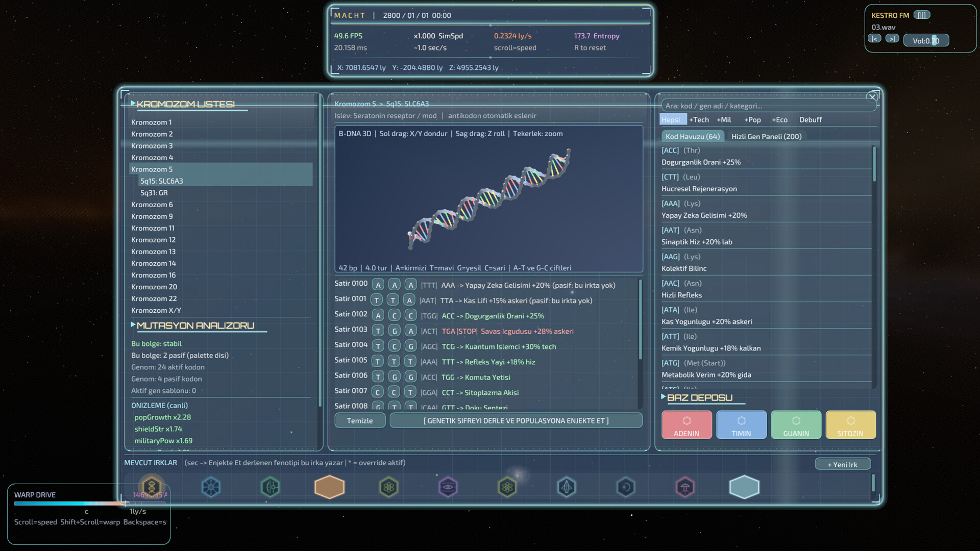Screen dimensions: 980x551
Task: Filter codons by +Tech
Action: [x=699, y=120]
